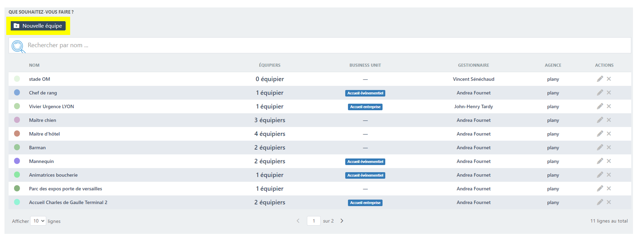Click the page number input box
This screenshot has height=241, width=644.
(314, 221)
